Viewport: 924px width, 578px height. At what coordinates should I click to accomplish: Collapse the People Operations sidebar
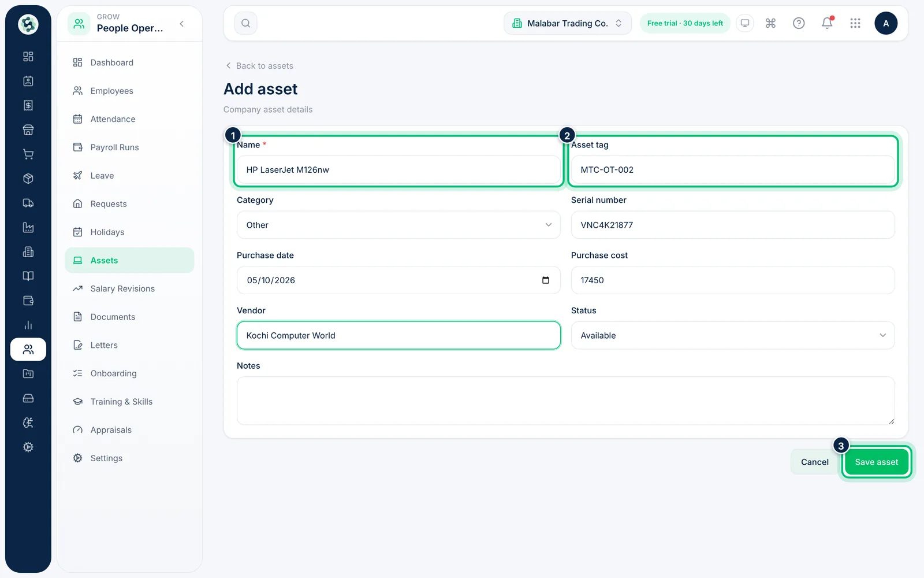[x=182, y=24]
